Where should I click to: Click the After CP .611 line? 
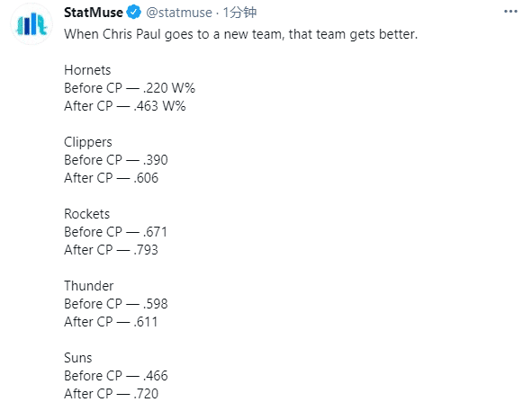111,322
